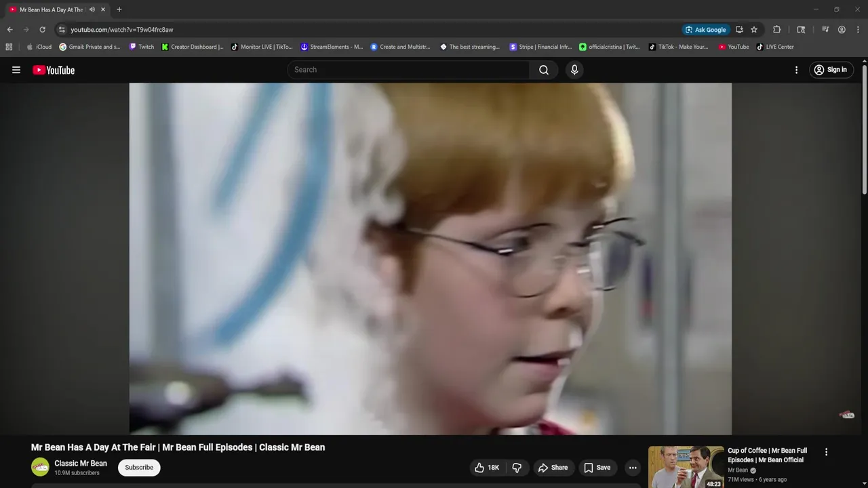Bookmark this page with the star
Screen dimensions: 868x488
[754, 30]
